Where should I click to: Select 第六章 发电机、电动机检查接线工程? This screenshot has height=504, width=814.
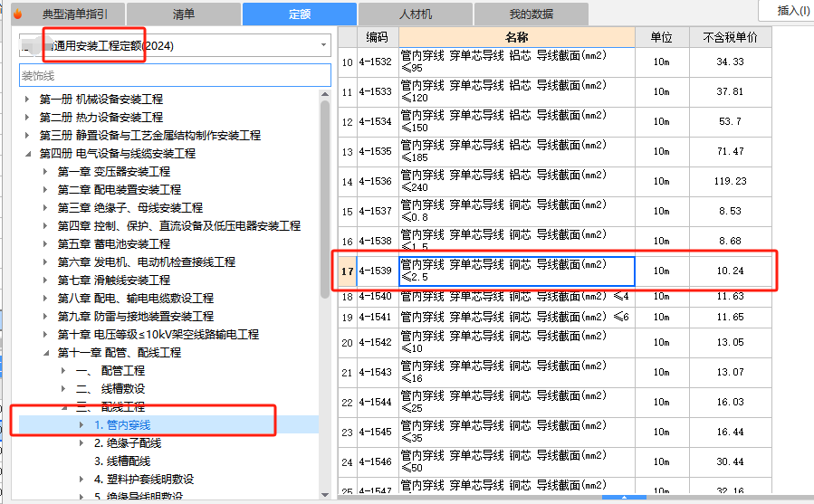click(147, 262)
